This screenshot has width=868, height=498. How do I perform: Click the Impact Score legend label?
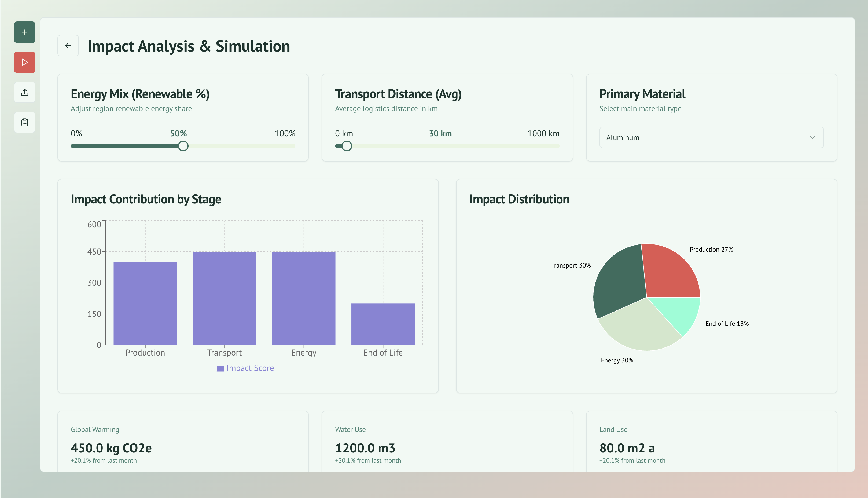pyautogui.click(x=250, y=368)
